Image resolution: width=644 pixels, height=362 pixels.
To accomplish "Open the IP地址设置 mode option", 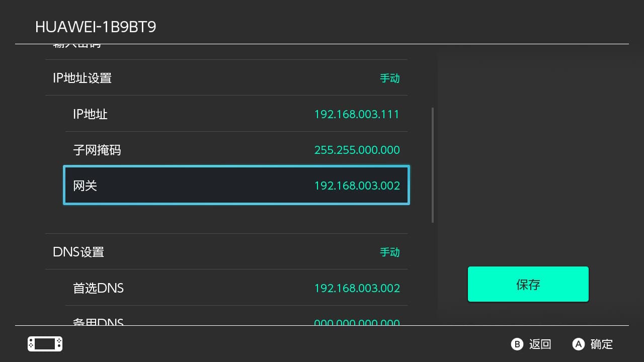I will (82, 78).
